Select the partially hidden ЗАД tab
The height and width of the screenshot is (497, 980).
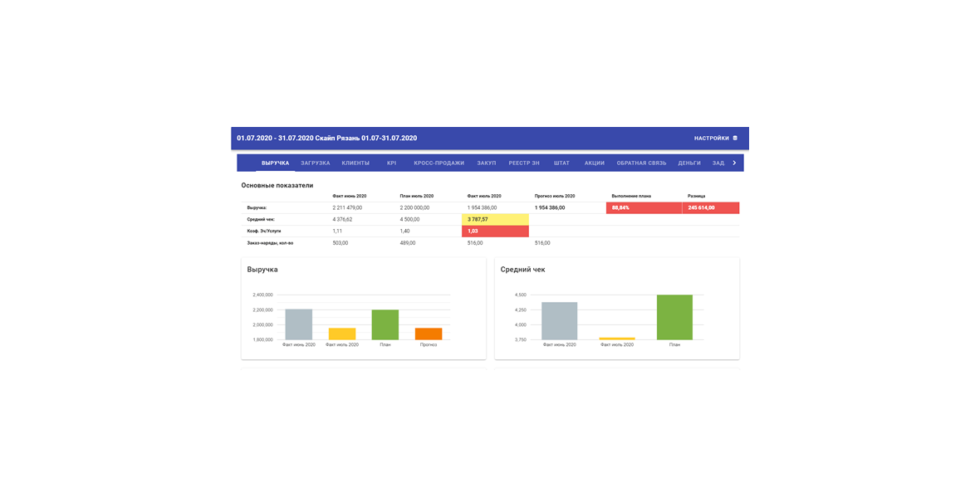(x=718, y=163)
